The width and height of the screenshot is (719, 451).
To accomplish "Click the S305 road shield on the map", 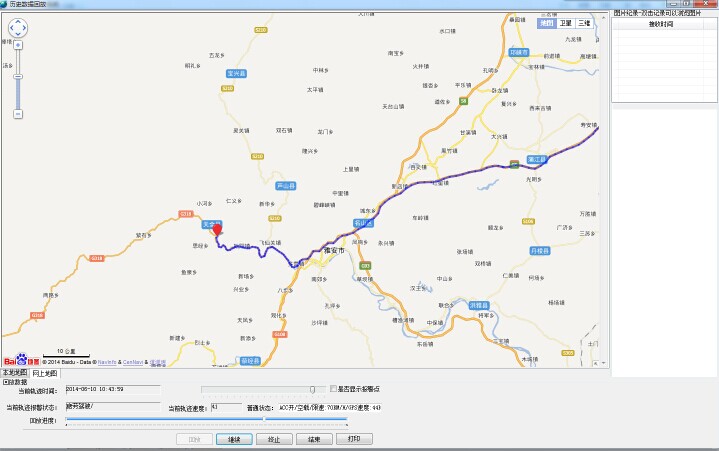I will pyautogui.click(x=568, y=353).
